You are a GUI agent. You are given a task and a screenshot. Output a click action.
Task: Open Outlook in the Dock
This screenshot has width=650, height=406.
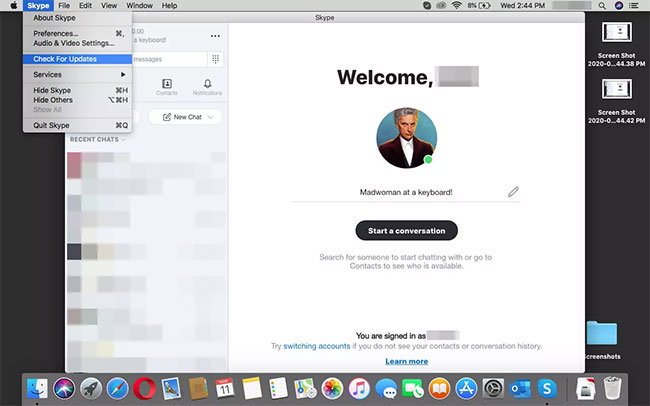[520, 389]
